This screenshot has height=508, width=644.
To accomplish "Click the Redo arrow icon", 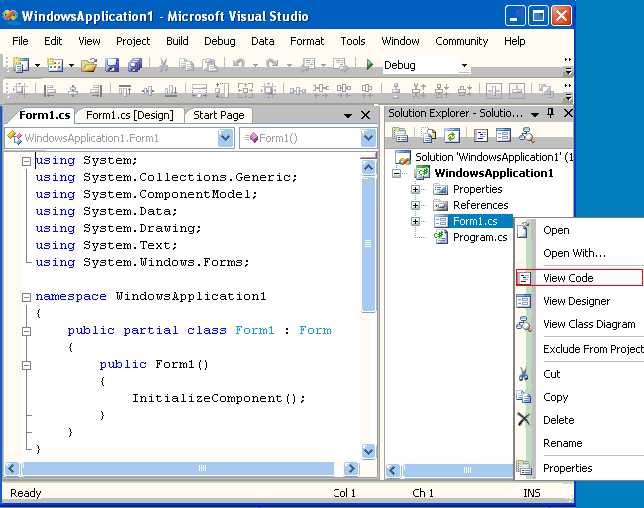I will pos(272,64).
